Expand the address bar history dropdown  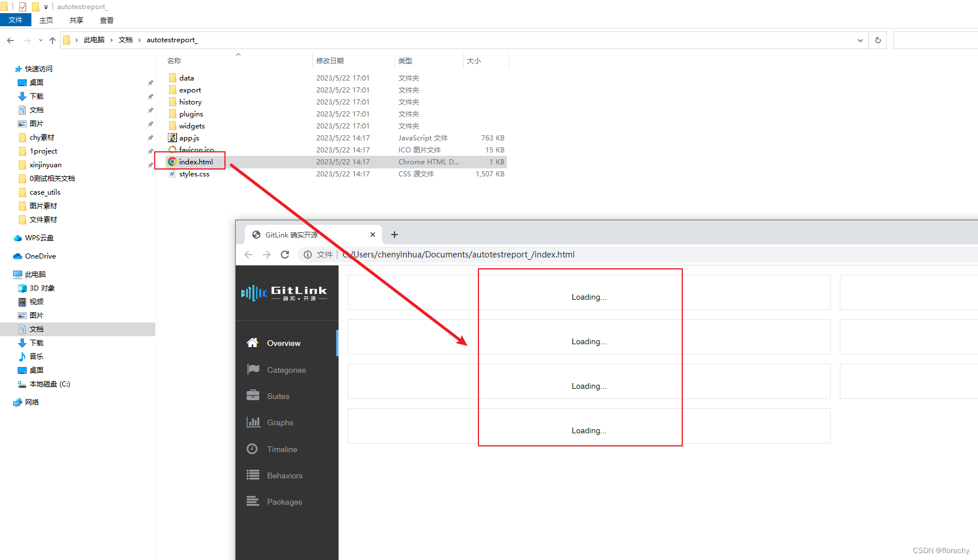[860, 40]
